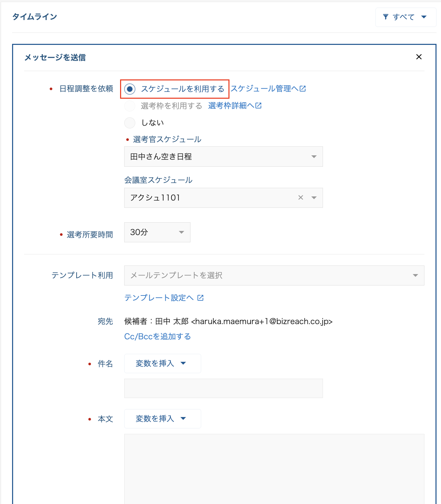Expand the 会議室スケジュール dropdown arrow
This screenshot has width=441, height=504.
[x=314, y=198]
